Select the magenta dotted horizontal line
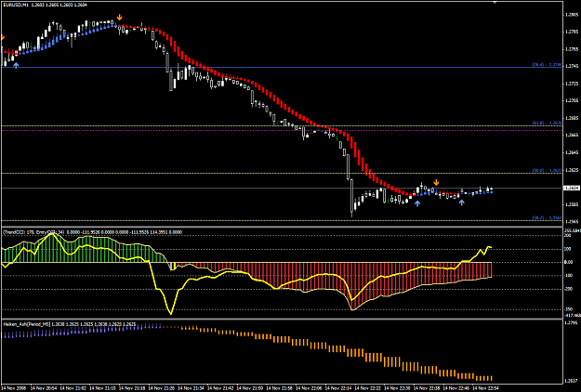The width and height of the screenshot is (581, 392). 282,130
